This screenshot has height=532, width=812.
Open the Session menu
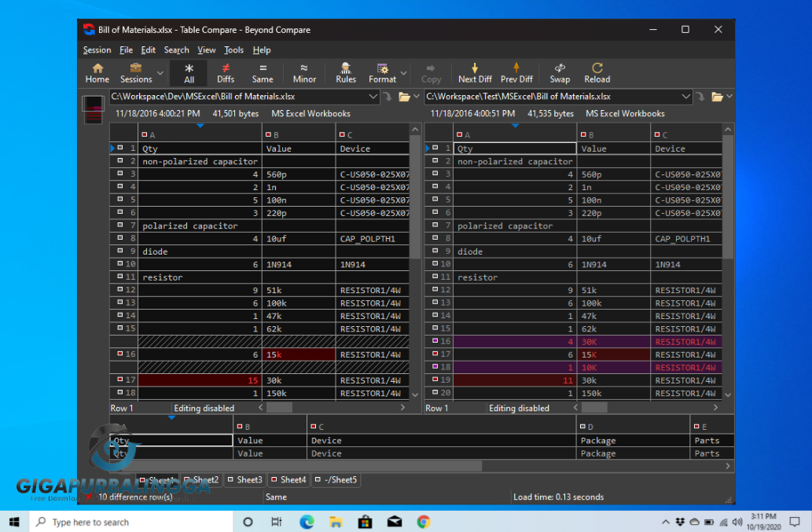coord(97,50)
